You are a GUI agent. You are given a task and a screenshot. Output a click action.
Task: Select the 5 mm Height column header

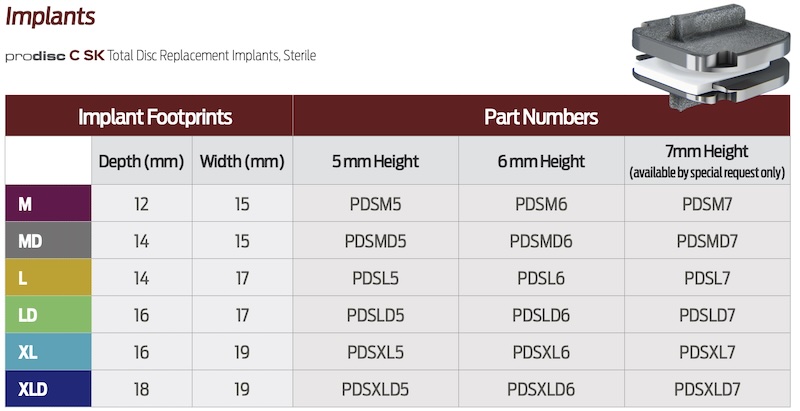click(375, 161)
